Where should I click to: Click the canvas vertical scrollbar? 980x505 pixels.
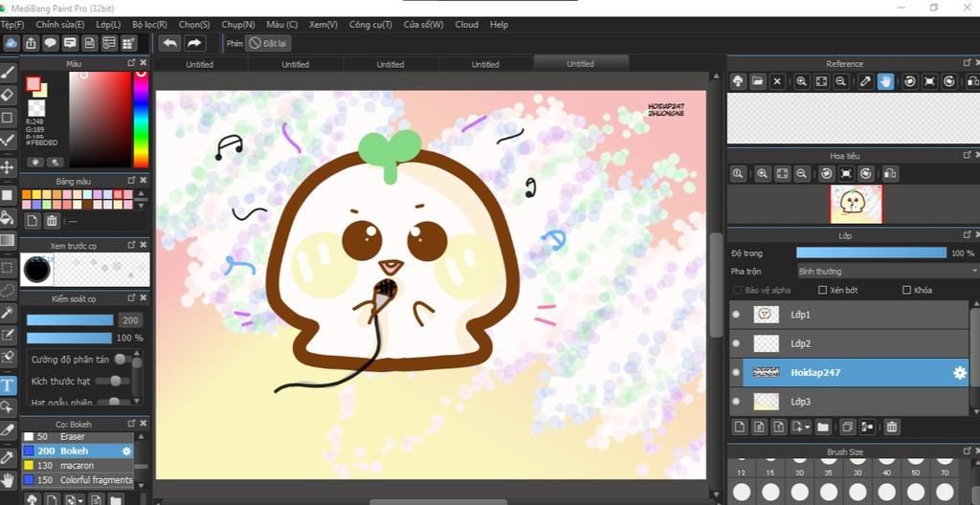coord(717,284)
